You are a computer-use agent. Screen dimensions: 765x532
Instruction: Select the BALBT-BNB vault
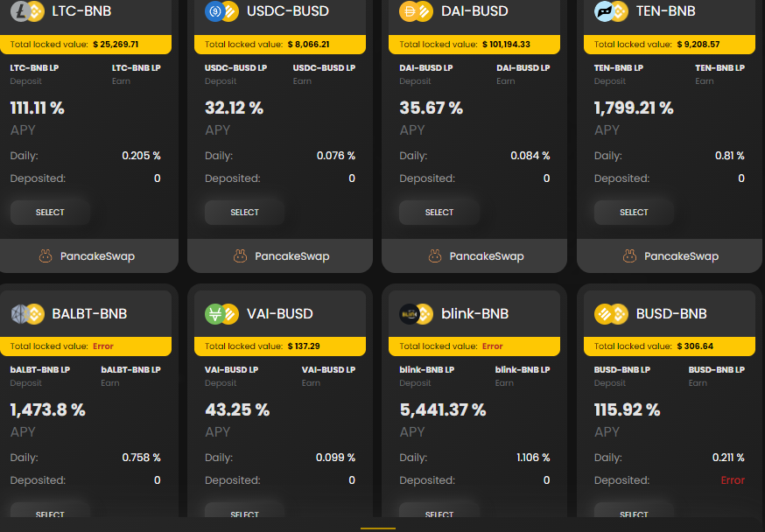pyautogui.click(x=50, y=510)
